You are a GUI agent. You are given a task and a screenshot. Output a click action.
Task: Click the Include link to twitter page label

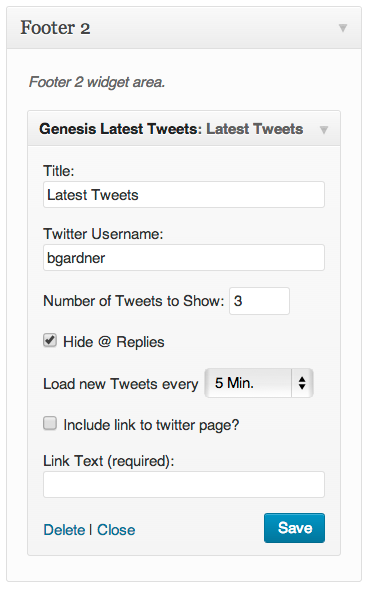point(151,425)
